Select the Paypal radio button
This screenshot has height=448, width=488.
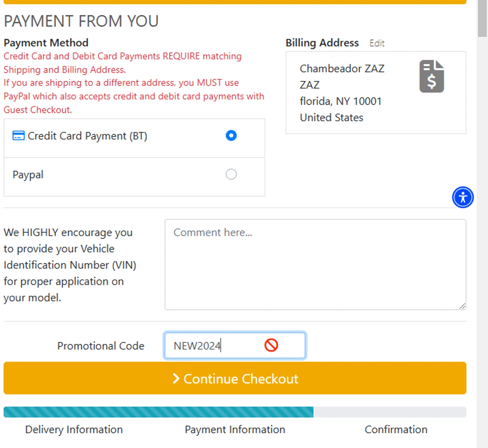231,174
